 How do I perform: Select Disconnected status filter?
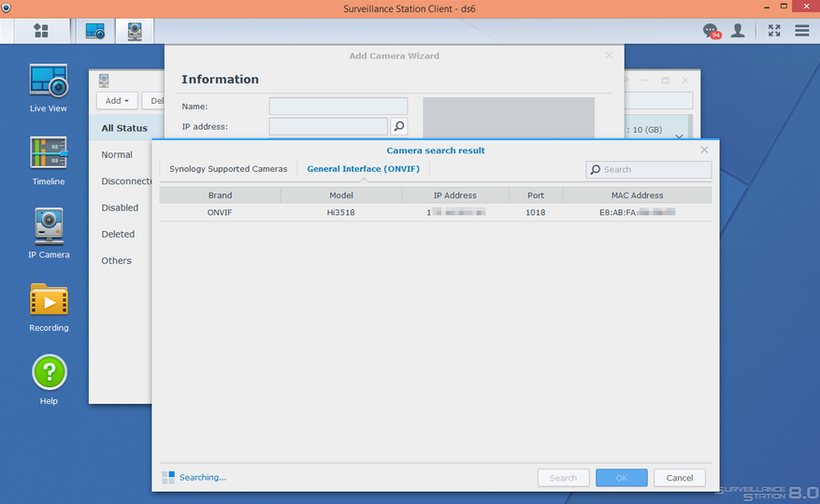(x=126, y=180)
